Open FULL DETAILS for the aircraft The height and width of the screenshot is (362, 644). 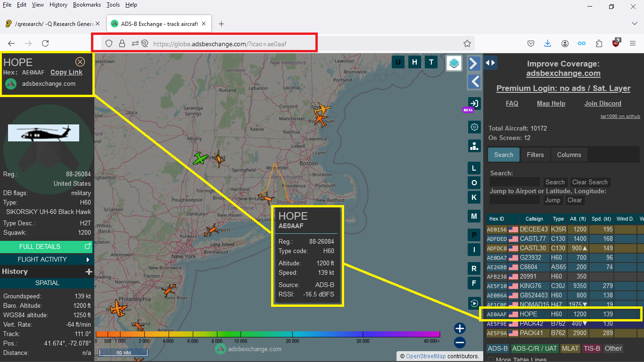tap(46, 247)
